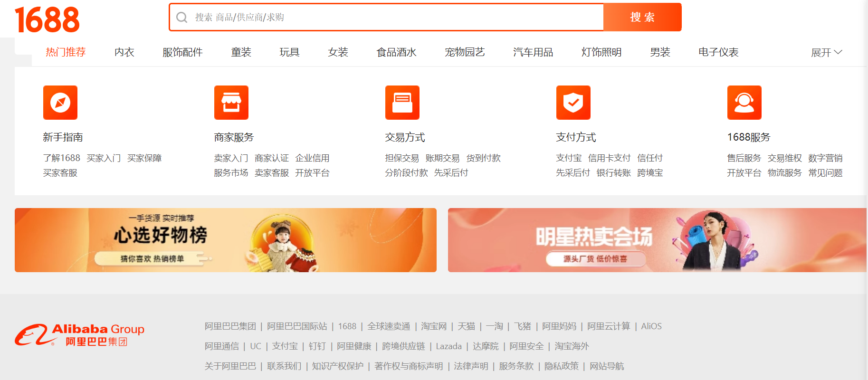Open the 商家服务 storefront icon

pos(231,103)
